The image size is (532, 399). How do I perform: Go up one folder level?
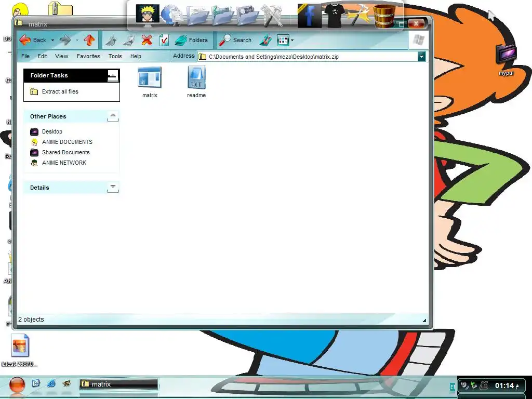click(x=89, y=40)
